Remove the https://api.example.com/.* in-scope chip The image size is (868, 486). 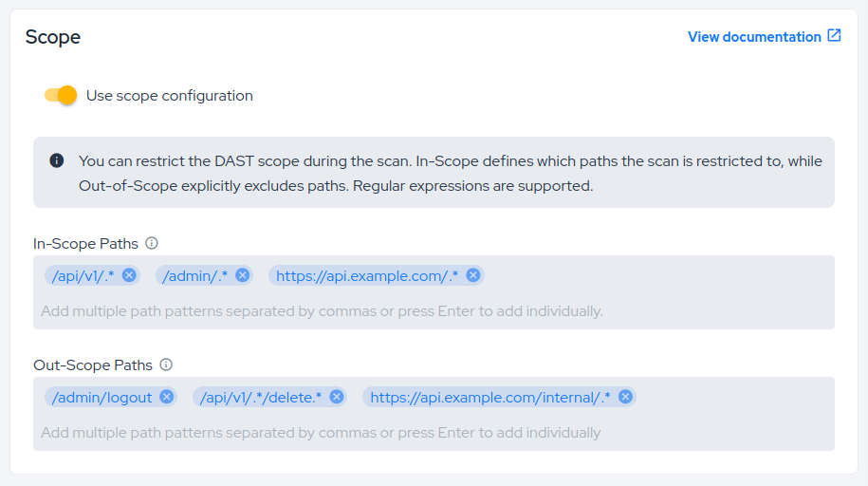(x=473, y=275)
